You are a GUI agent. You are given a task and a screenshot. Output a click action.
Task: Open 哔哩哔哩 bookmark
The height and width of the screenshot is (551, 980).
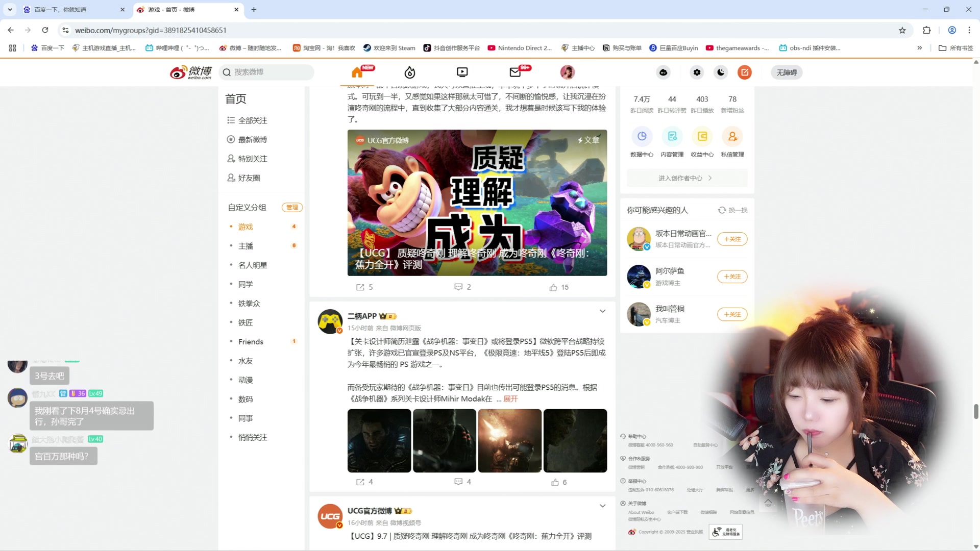point(177,48)
